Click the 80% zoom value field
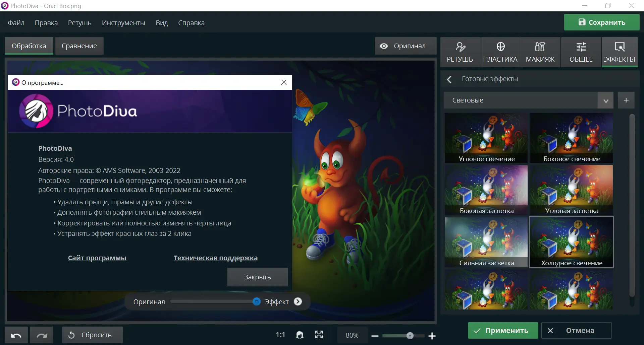Screen dimensions: 644x345 (352, 335)
